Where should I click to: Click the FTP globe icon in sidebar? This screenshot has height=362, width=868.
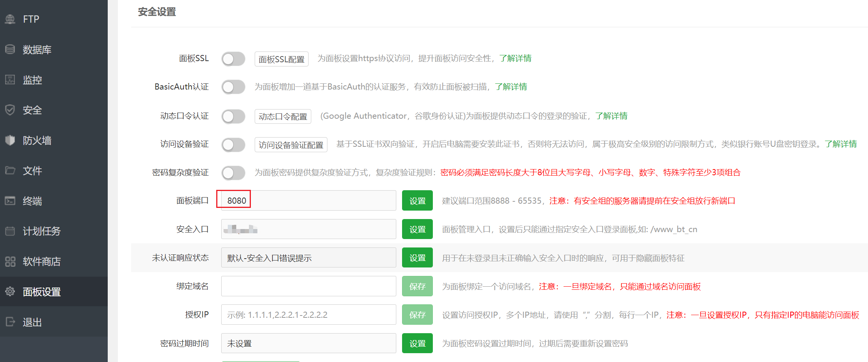10,19
